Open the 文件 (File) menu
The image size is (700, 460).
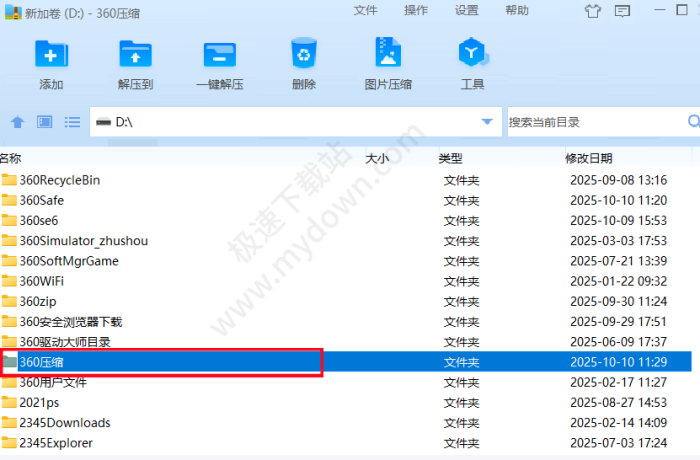click(366, 10)
